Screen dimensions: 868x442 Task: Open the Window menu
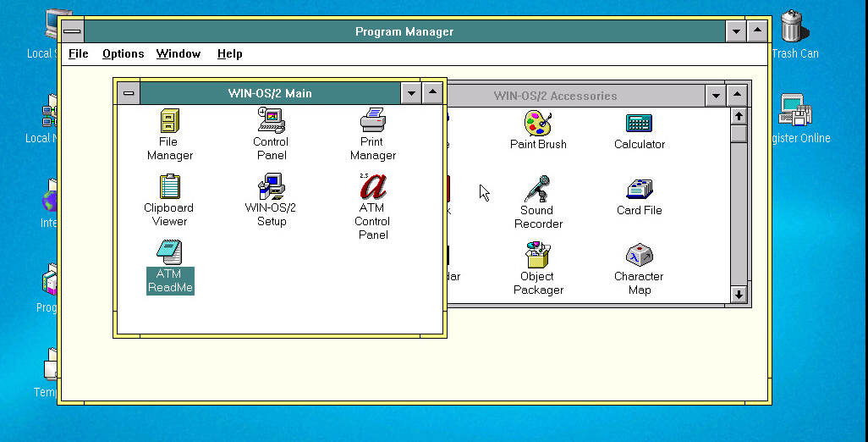178,53
